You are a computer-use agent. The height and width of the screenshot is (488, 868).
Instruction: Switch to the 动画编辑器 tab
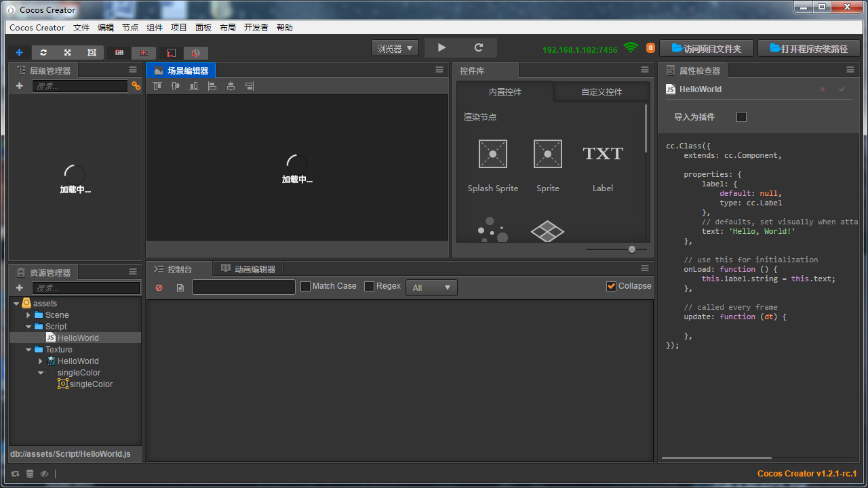248,269
